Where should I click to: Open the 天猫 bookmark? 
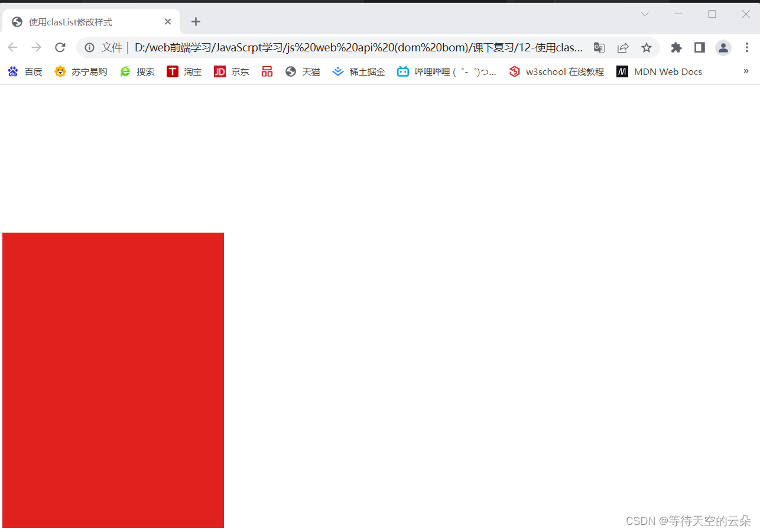tap(303, 71)
